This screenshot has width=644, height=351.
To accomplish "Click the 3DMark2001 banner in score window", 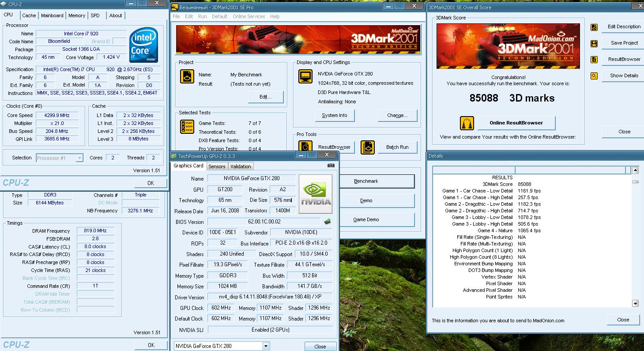I will point(508,46).
